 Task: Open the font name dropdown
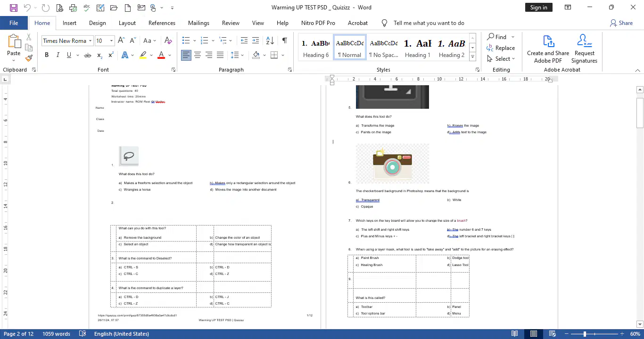[91, 41]
